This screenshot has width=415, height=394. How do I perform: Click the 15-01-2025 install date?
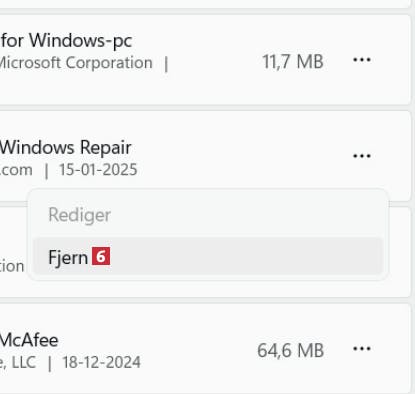tap(98, 169)
